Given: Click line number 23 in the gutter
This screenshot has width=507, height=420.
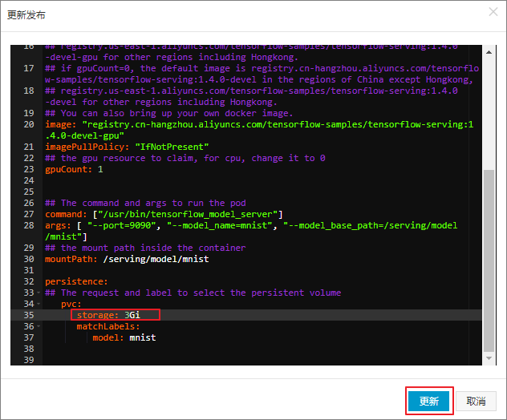Looking at the screenshot, I should [x=29, y=169].
